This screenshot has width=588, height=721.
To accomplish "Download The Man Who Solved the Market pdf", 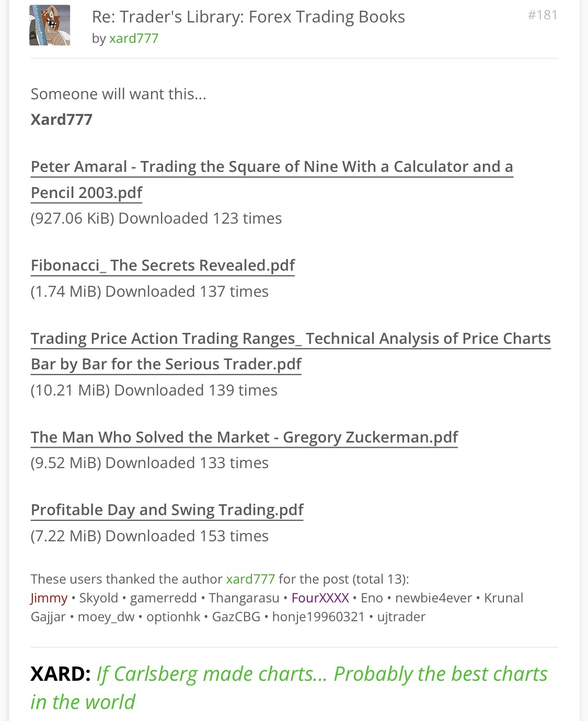I will 244,437.
